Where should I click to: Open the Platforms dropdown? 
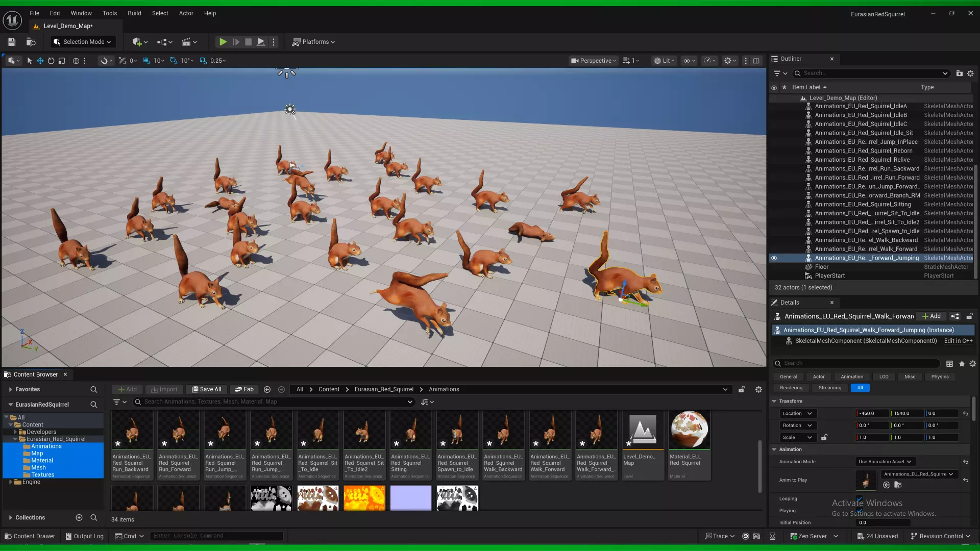(x=313, y=42)
